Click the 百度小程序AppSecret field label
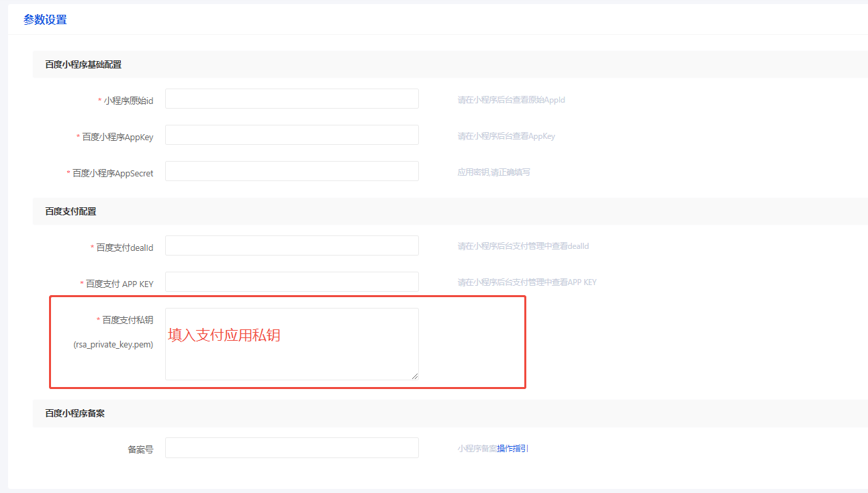Screen dimensions: 868x493 point(113,173)
